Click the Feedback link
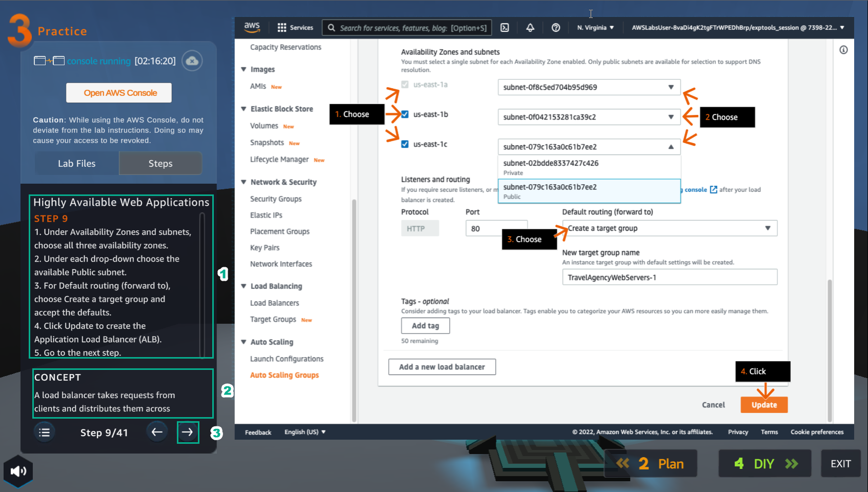Image resolution: width=868 pixels, height=492 pixels. (258, 432)
